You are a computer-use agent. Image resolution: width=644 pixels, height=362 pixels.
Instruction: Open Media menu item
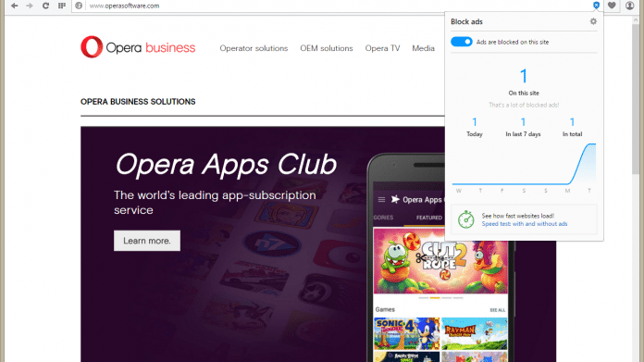coord(423,48)
